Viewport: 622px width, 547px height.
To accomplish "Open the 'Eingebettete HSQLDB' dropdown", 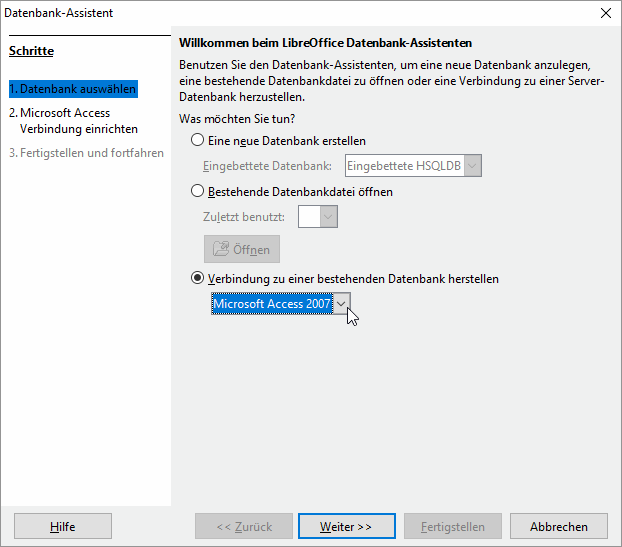I will 473,166.
